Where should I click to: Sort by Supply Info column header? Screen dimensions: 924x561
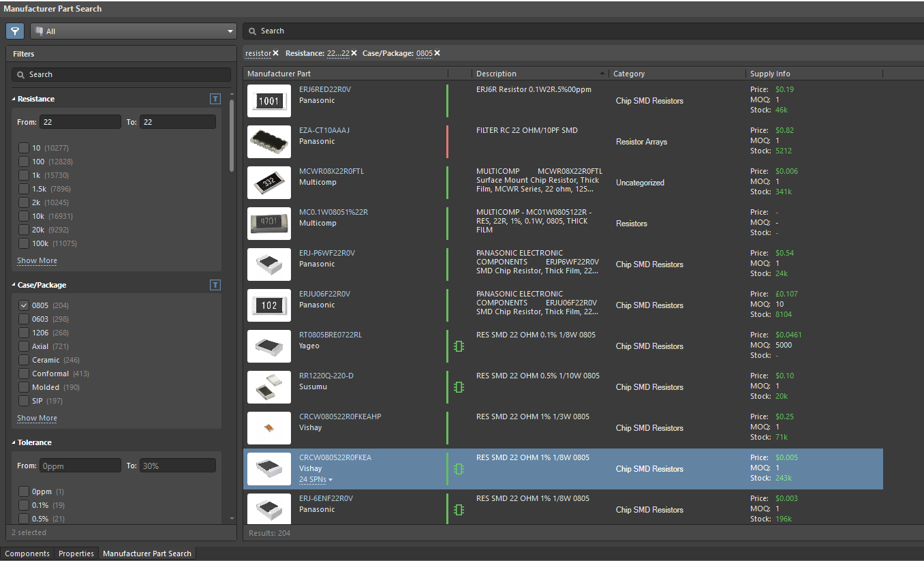(x=814, y=74)
